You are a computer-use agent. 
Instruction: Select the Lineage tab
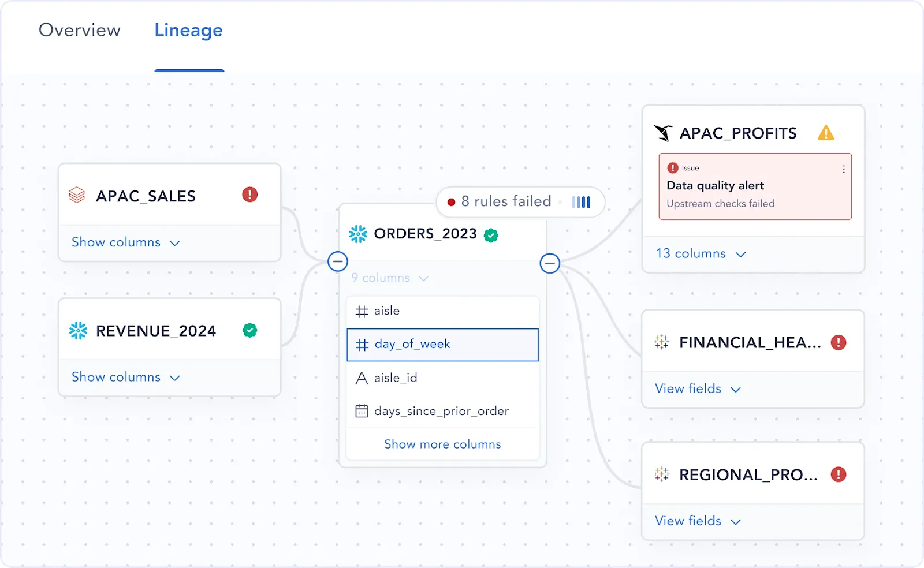[189, 30]
